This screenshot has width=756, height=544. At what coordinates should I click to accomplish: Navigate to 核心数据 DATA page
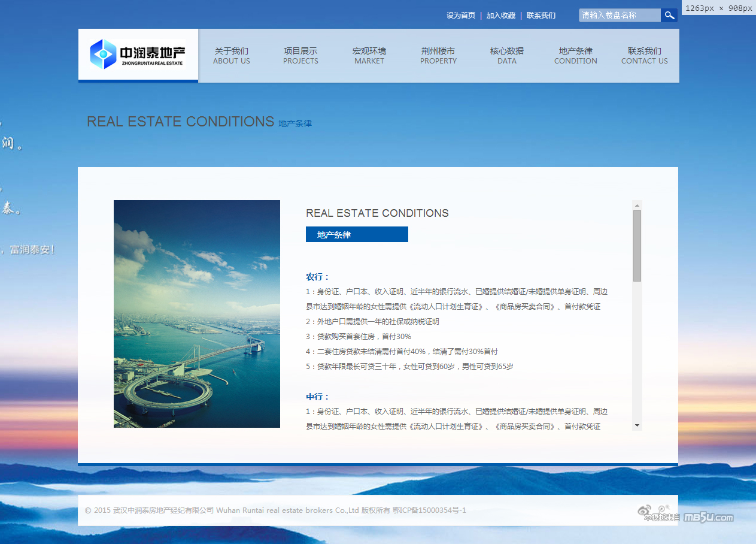[x=507, y=56]
